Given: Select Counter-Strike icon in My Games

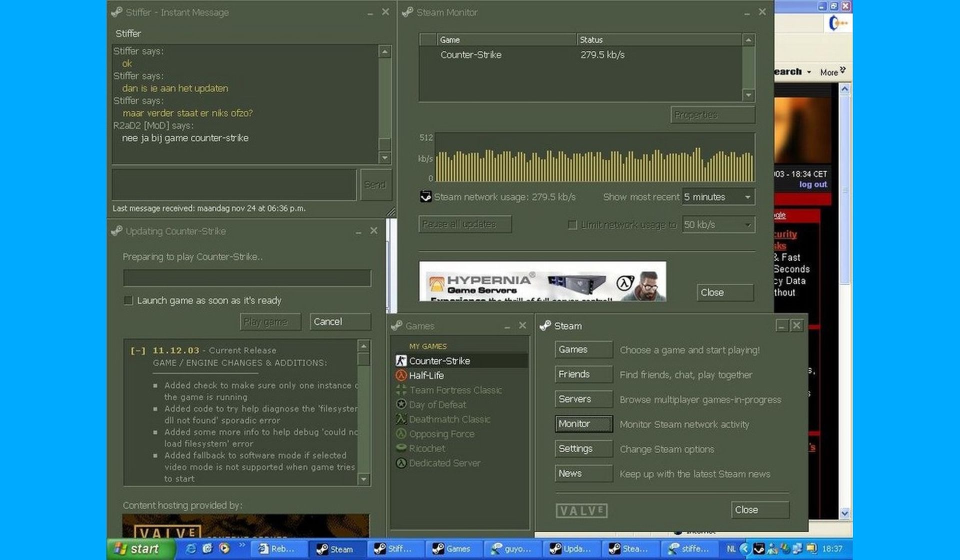Looking at the screenshot, I should tap(401, 360).
